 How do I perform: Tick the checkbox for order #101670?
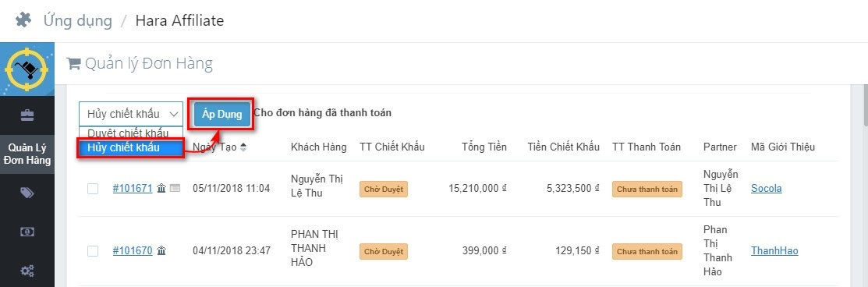[93, 251]
